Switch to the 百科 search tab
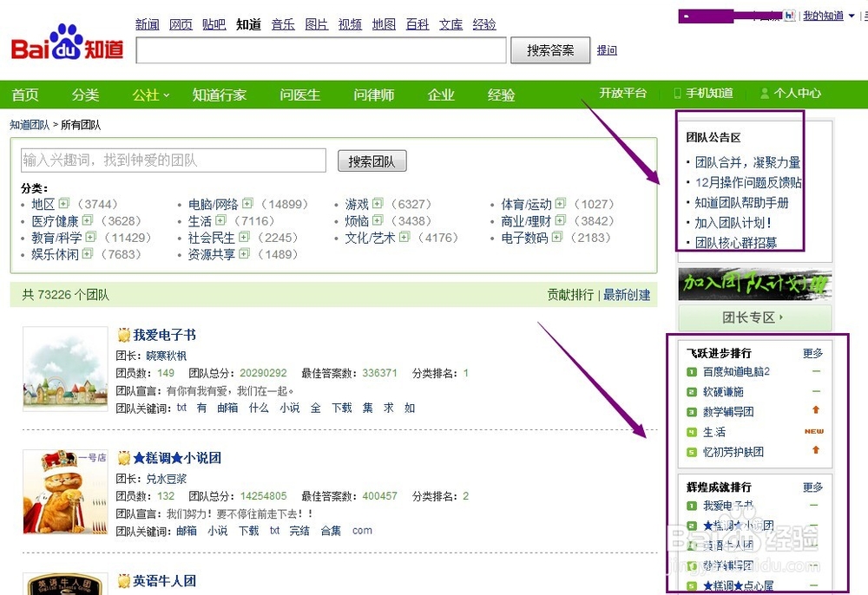Viewport: 868px width, 595px height. click(417, 24)
